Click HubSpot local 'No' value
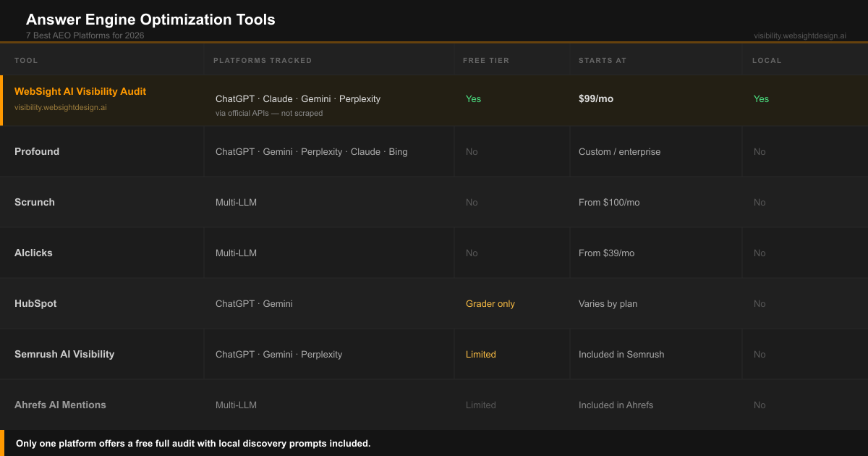Viewport: 868px width, 456px height. (x=759, y=303)
